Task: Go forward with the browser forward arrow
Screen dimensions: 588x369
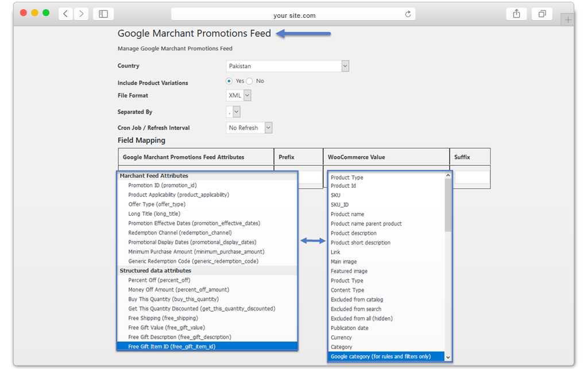Action: point(81,14)
